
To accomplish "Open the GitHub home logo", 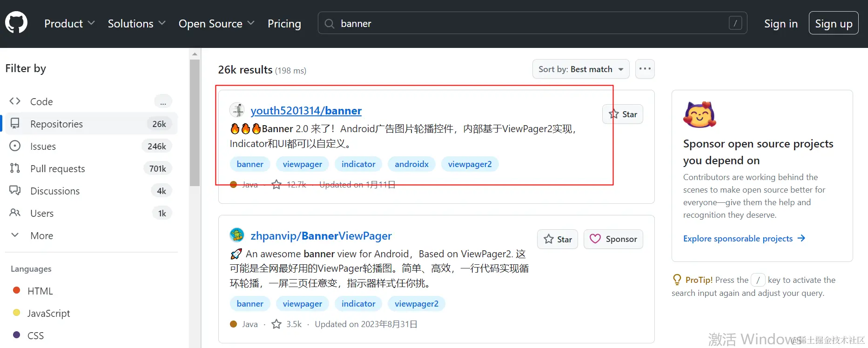I will tap(16, 23).
